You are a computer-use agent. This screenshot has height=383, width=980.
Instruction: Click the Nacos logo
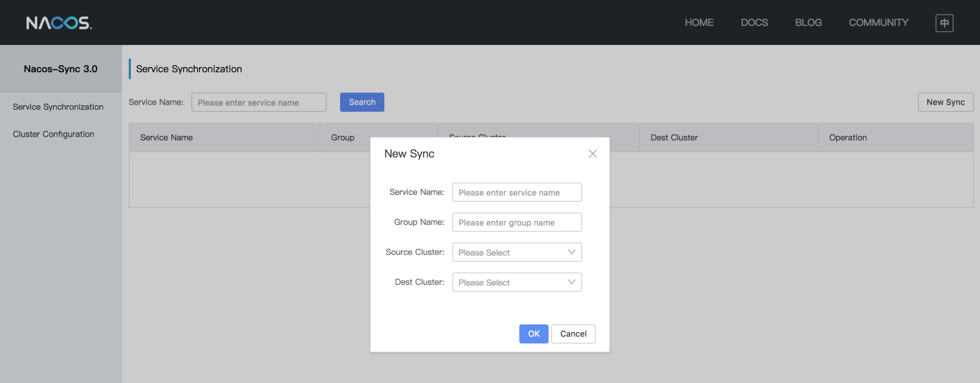point(59,23)
